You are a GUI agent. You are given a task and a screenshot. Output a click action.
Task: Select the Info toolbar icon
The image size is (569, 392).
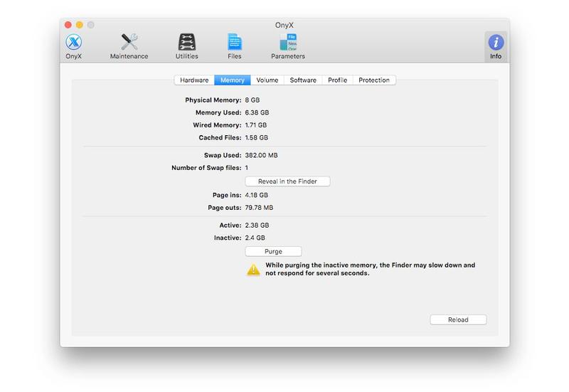(x=496, y=46)
